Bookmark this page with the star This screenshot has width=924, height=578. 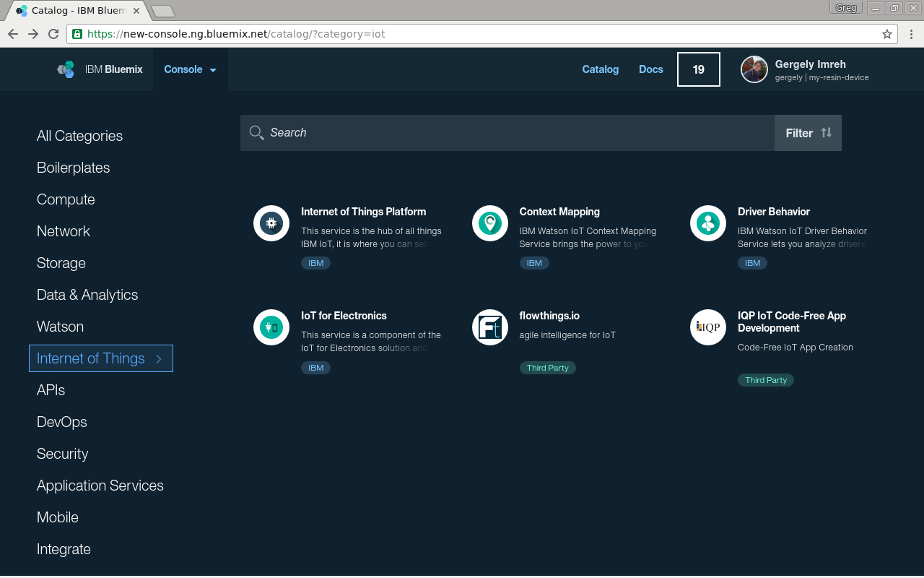click(x=887, y=34)
